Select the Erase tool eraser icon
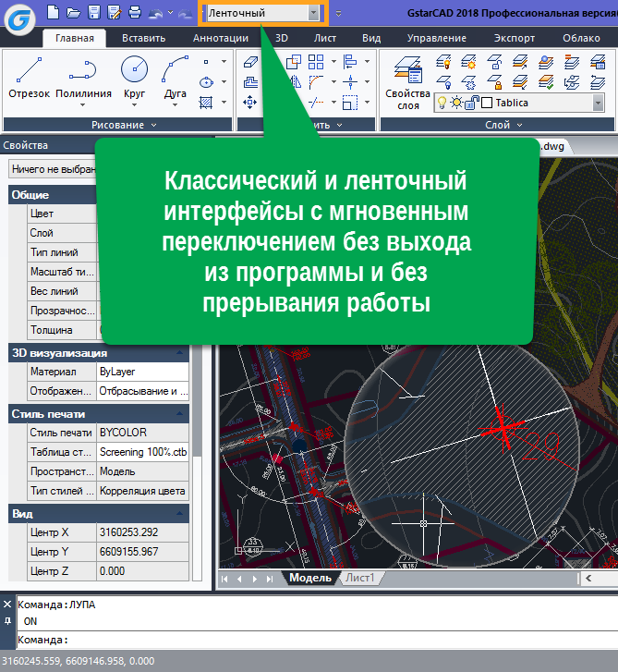618x672 pixels. click(250, 62)
